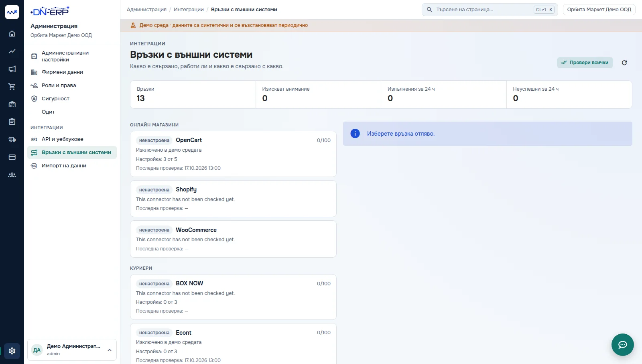
Task: Select Връзки с външни системи in sidebar
Action: 72,153
